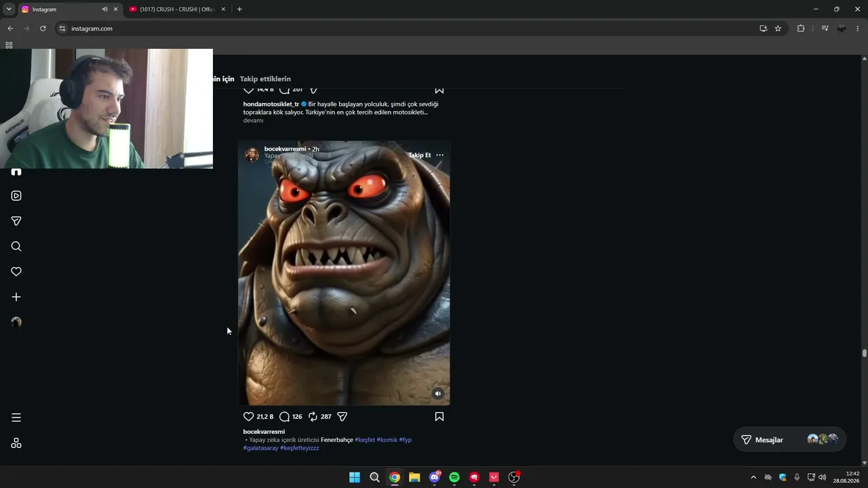Open the volume control in system tray
The image size is (868, 488).
(823, 477)
